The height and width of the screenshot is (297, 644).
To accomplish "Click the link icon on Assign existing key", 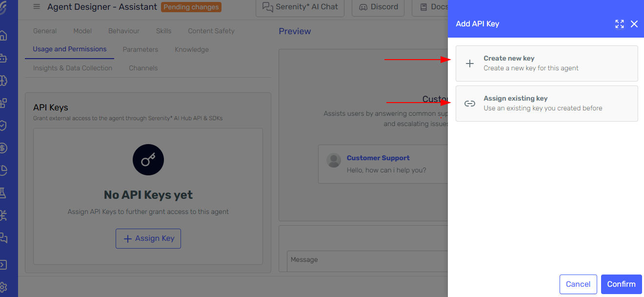I will tap(470, 104).
